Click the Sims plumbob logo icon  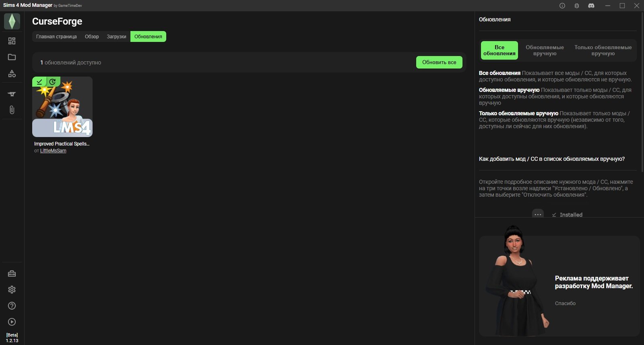tap(12, 21)
